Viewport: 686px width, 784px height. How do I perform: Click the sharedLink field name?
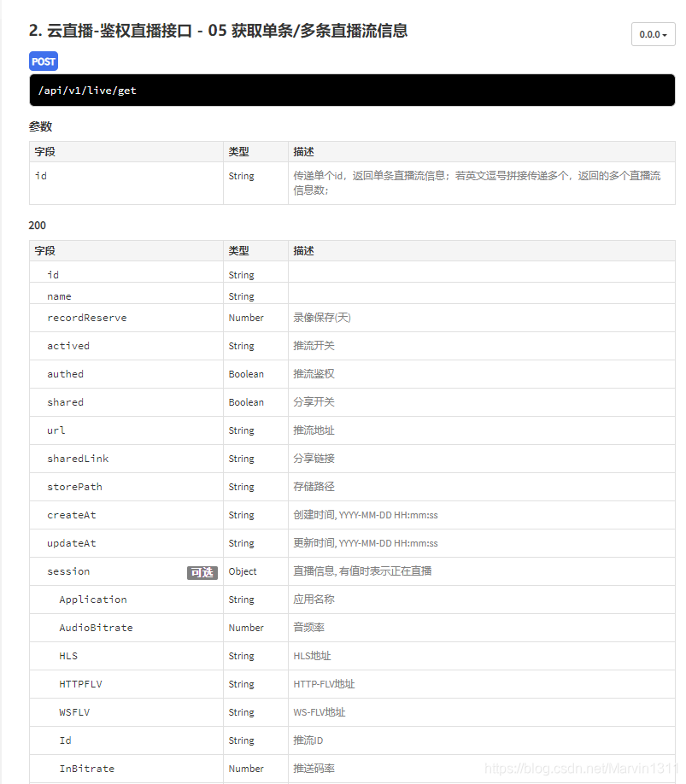(79, 459)
